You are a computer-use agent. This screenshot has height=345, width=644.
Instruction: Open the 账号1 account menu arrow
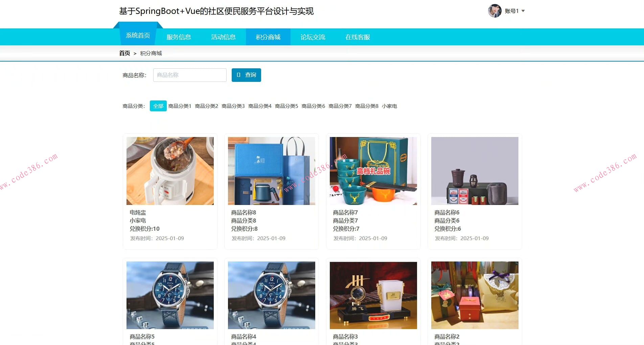coord(524,11)
